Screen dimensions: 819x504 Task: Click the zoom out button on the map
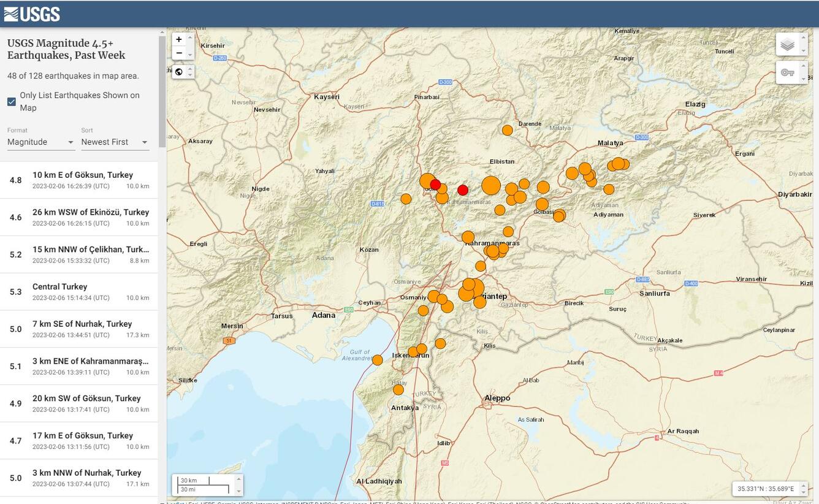point(178,53)
